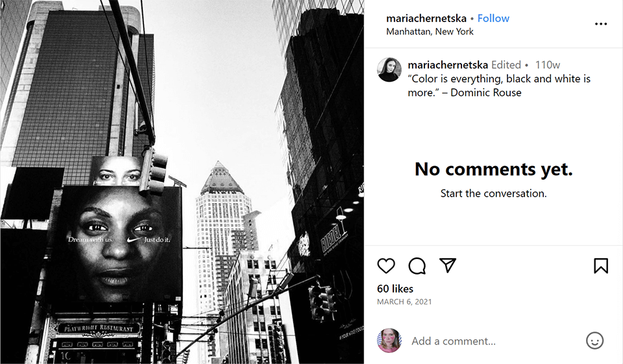
Task: Like the post with the heart icon
Action: point(386,265)
